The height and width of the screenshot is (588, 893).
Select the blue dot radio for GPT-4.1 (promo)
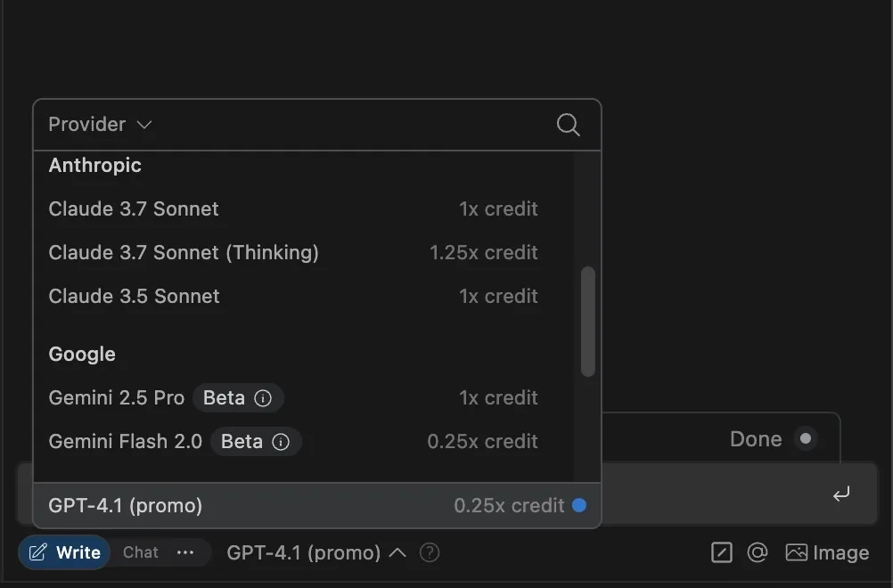[579, 506]
